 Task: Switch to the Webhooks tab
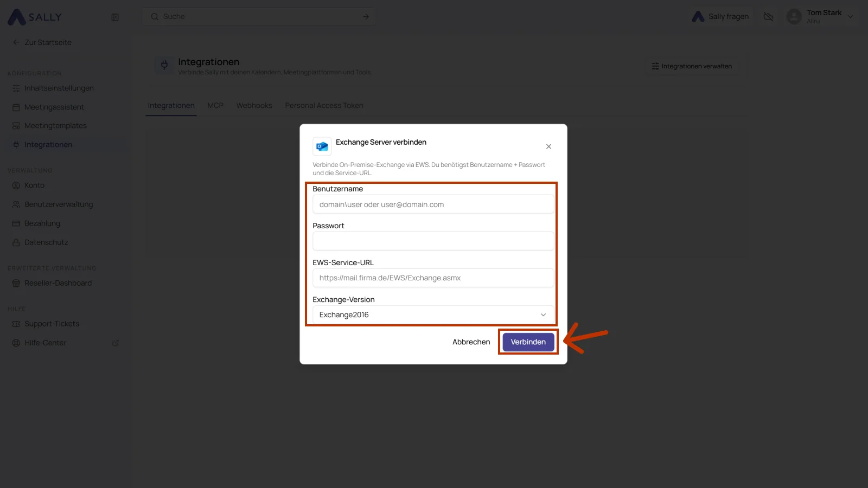point(254,105)
